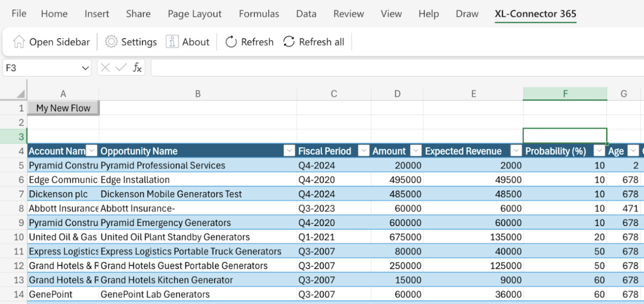The image size is (644, 304).
Task: Select column E header
Action: (473, 94)
